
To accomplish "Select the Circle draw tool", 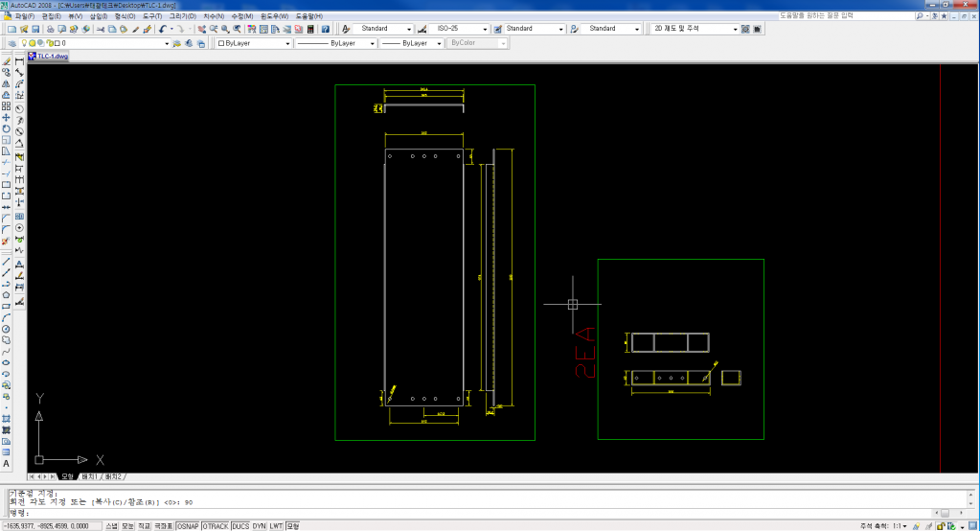I will [x=6, y=329].
